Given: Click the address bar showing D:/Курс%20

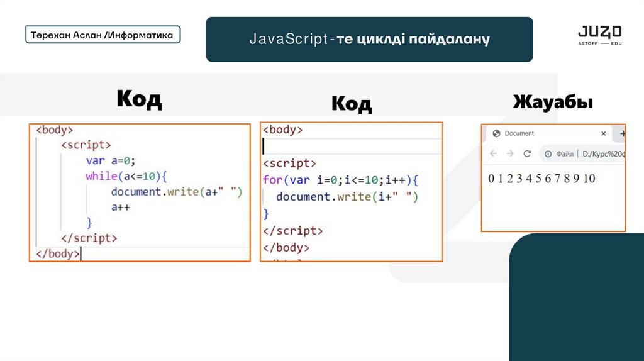Looking at the screenshot, I should pos(583,154).
